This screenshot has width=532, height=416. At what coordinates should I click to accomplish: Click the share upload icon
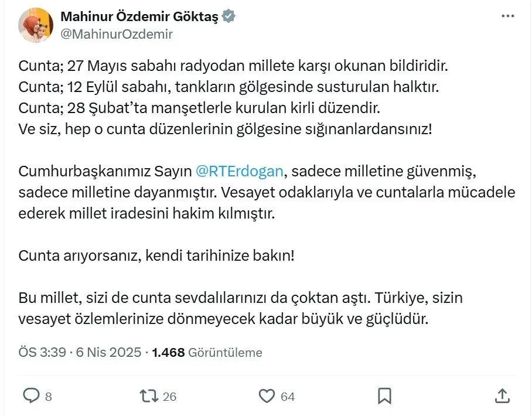(502, 396)
